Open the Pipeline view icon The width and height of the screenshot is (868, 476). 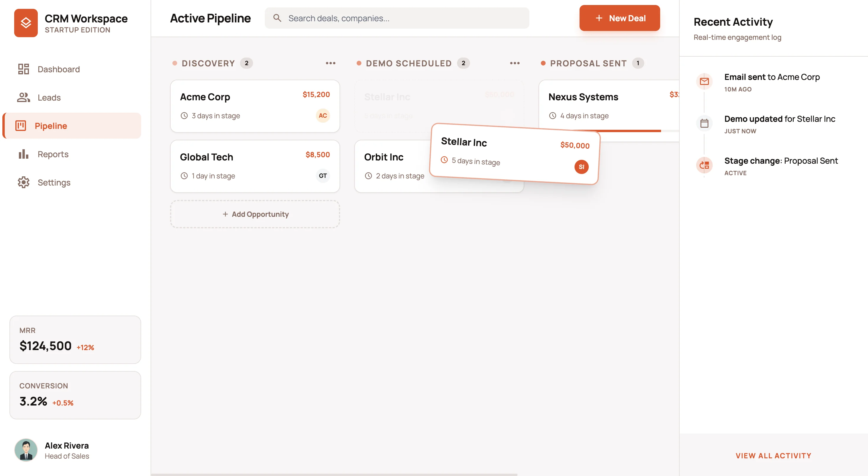click(21, 126)
